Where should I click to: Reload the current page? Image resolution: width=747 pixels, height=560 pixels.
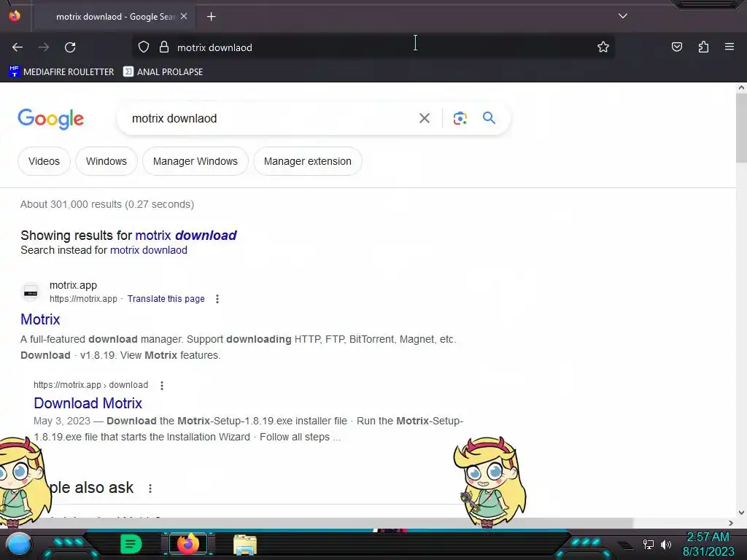70,47
